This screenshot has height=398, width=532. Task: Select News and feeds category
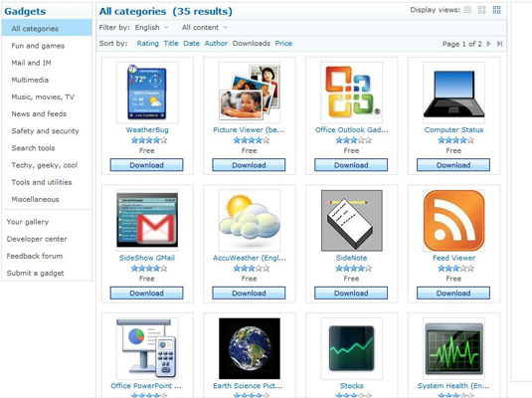[39, 113]
